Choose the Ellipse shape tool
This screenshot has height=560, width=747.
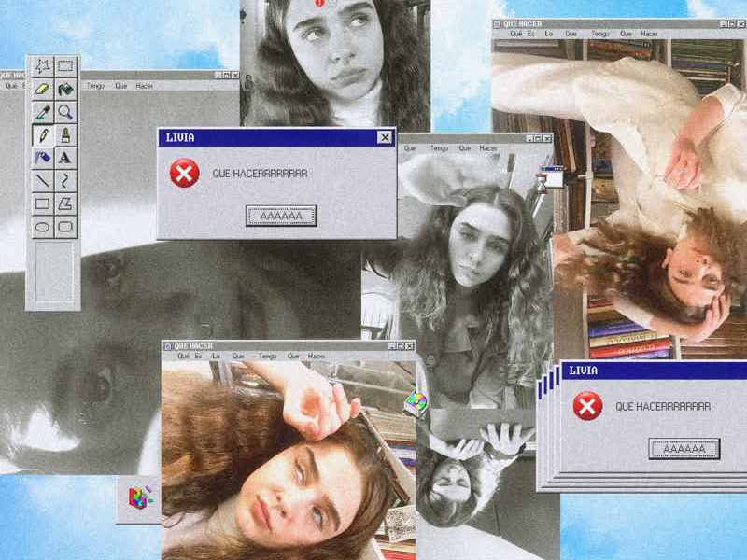[42, 226]
